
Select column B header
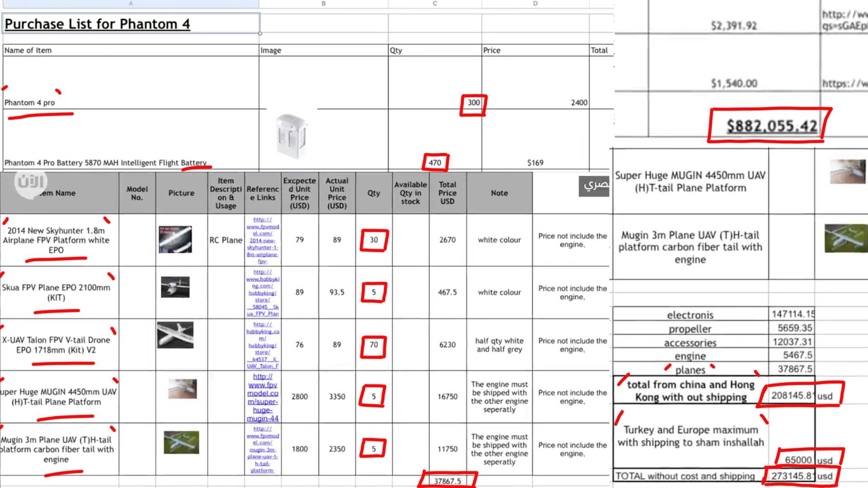323,4
